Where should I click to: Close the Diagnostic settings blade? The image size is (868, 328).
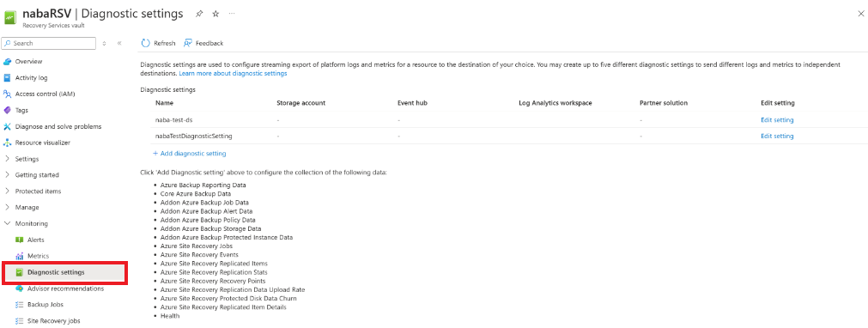click(x=860, y=14)
